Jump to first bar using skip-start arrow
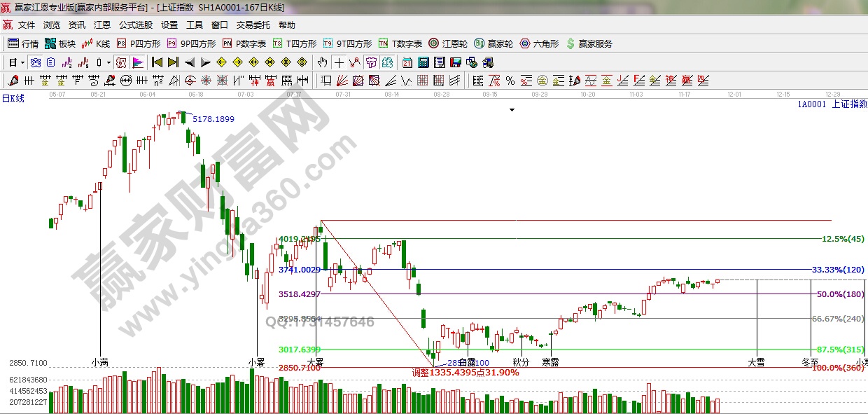This screenshot has width=868, height=414. point(157,62)
